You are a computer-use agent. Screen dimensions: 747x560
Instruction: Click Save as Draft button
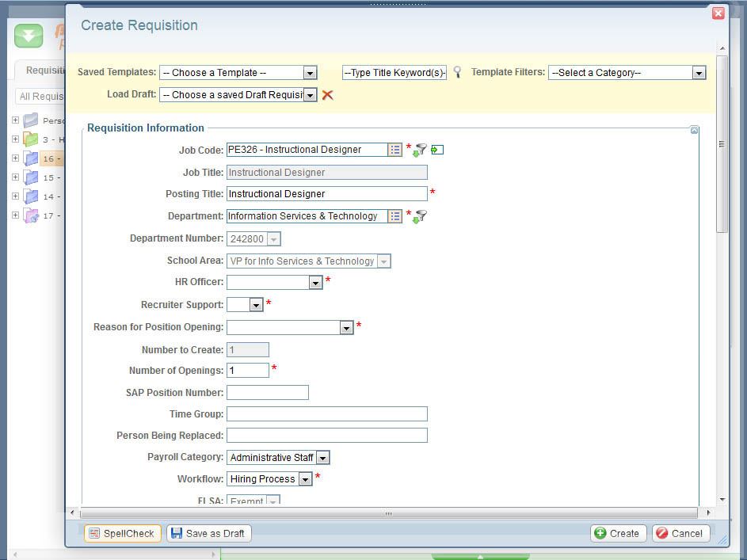[209, 534]
